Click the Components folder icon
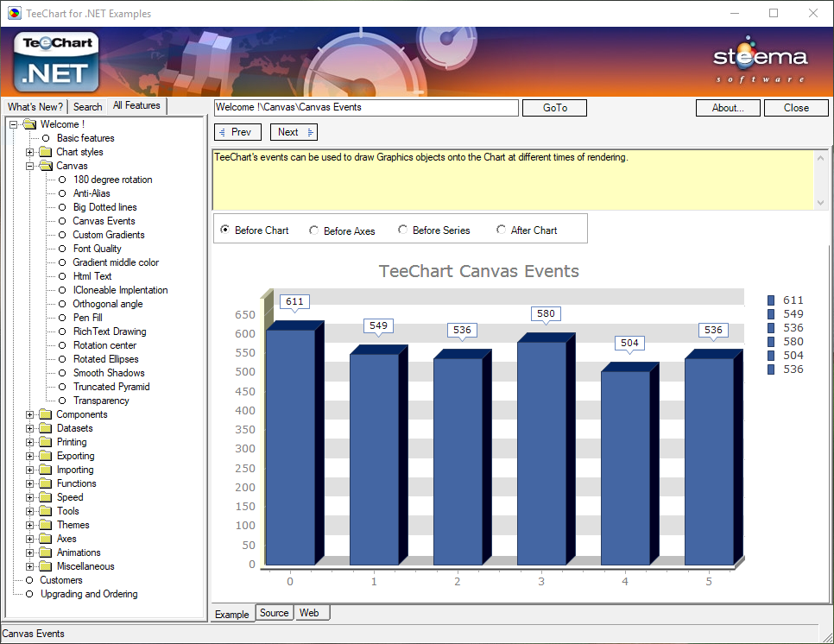This screenshot has width=834, height=644. [x=46, y=414]
